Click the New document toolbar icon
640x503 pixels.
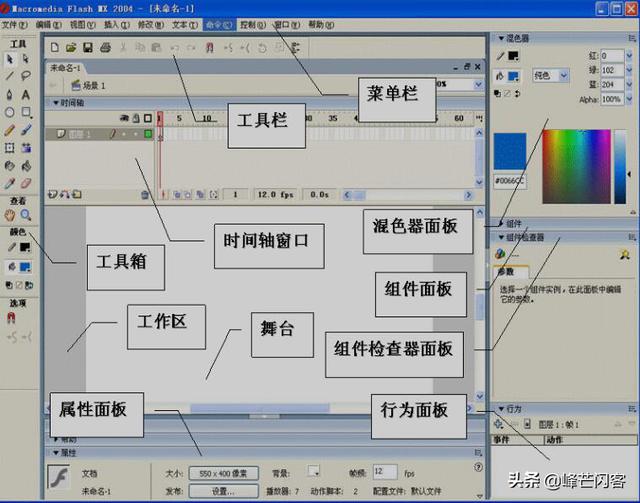[x=54, y=47]
